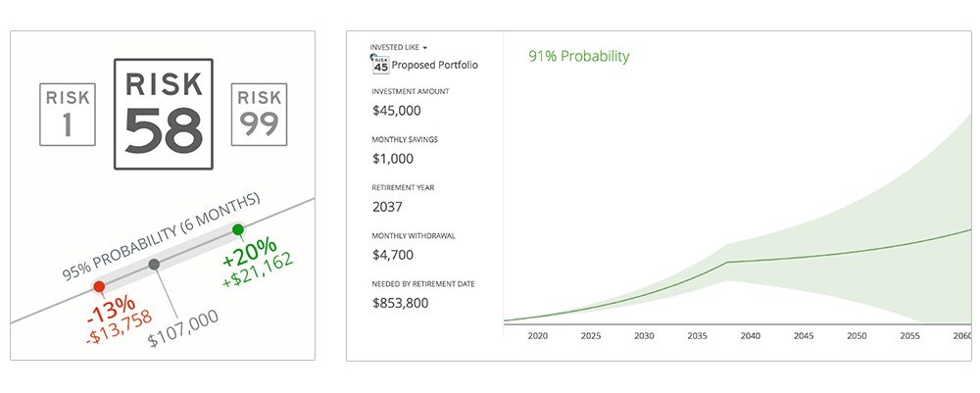Image resolution: width=980 pixels, height=393 pixels.
Task: Click the 2025 year on chart axis
Action: pyautogui.click(x=590, y=336)
